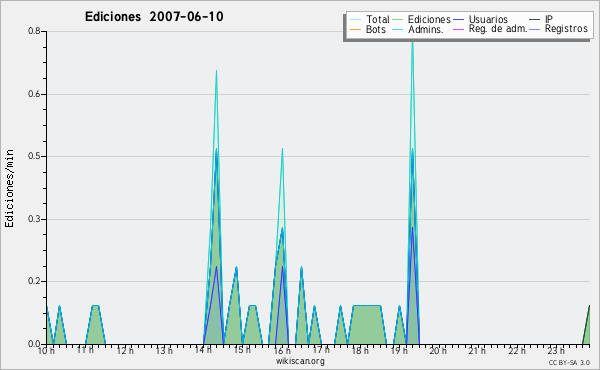Image resolution: width=600 pixels, height=370 pixels.
Task: Click the wikiscan.org text below chart
Action: point(300,361)
